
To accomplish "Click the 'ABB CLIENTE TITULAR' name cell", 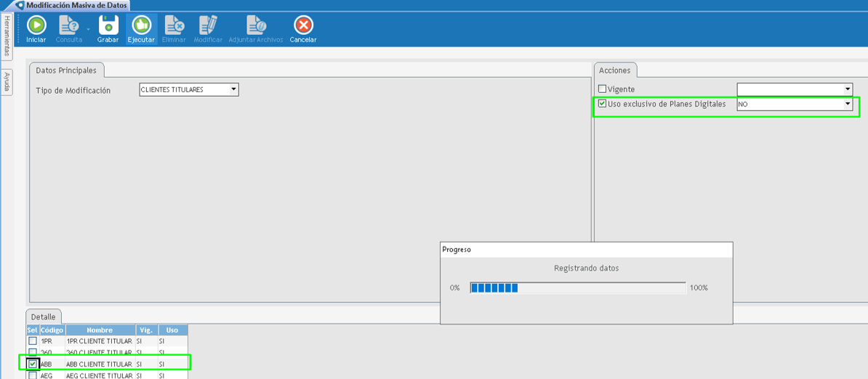I will (100, 364).
